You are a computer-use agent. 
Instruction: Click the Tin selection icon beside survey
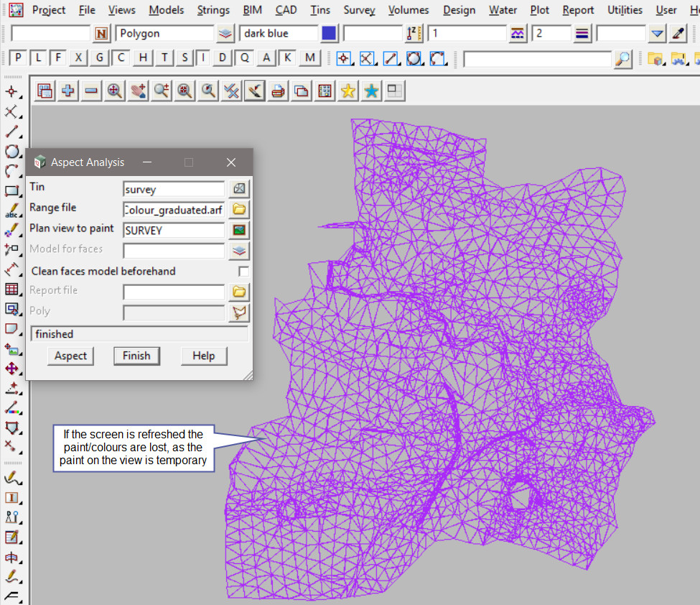[x=239, y=189]
